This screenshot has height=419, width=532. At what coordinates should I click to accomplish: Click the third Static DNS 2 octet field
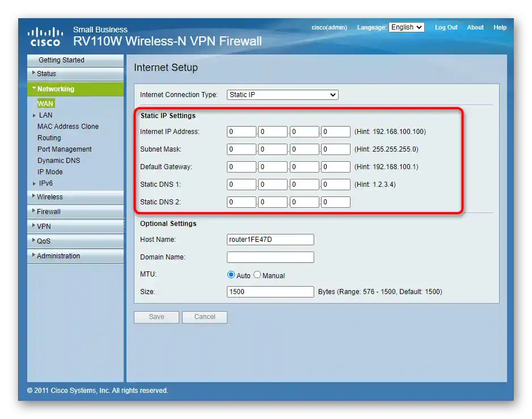305,202
